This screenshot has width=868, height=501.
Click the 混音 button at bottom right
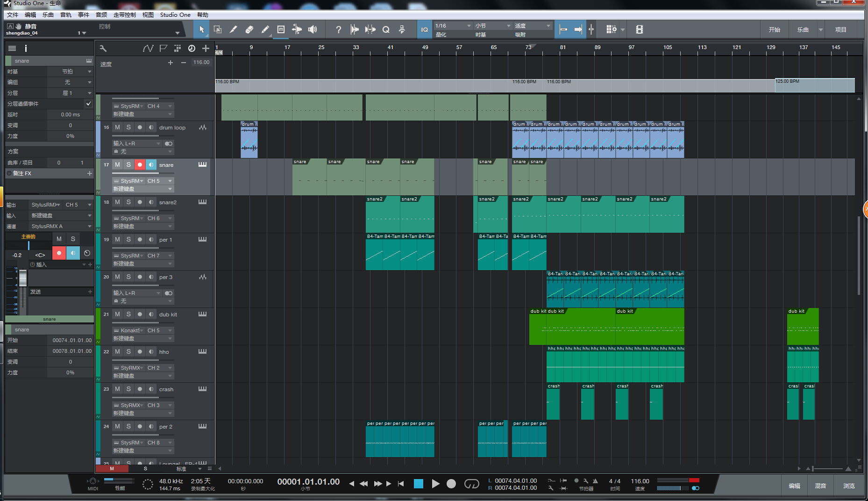click(x=820, y=486)
